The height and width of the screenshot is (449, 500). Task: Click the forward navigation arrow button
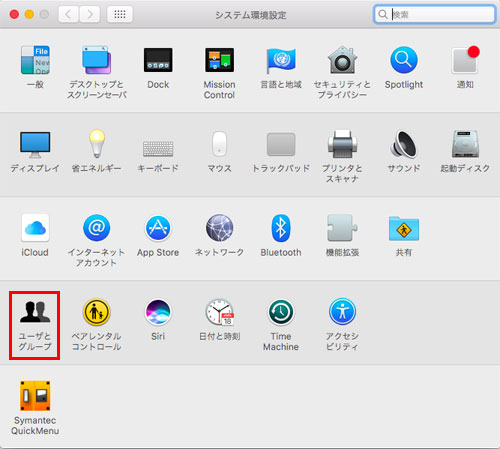point(90,14)
